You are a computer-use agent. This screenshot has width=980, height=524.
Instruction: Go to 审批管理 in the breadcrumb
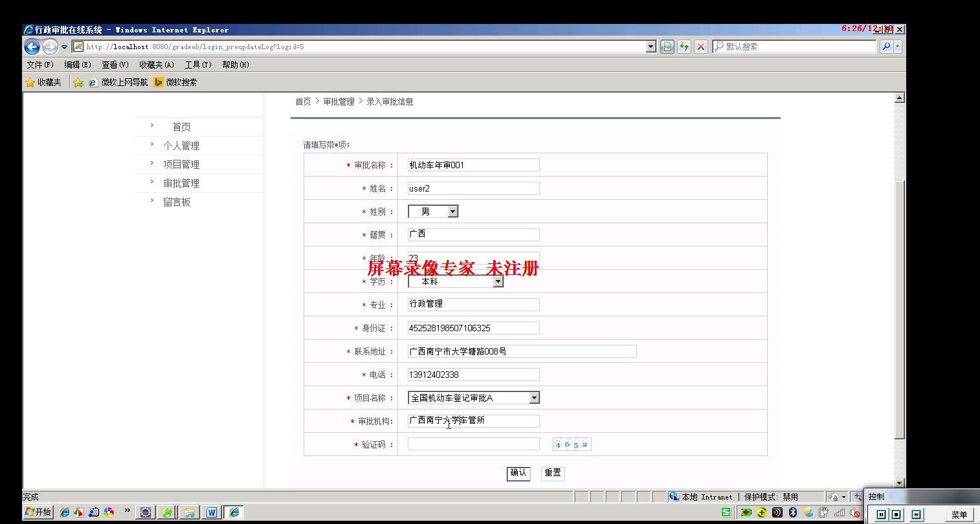[339, 102]
